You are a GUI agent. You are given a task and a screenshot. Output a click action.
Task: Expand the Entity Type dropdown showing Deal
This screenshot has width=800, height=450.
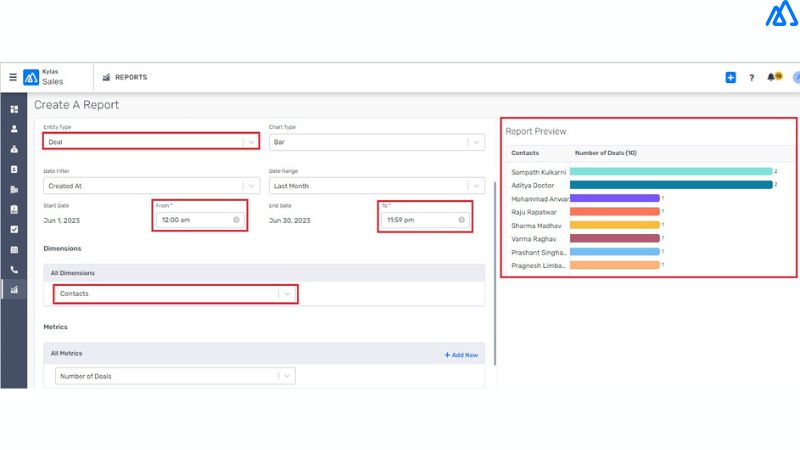251,142
